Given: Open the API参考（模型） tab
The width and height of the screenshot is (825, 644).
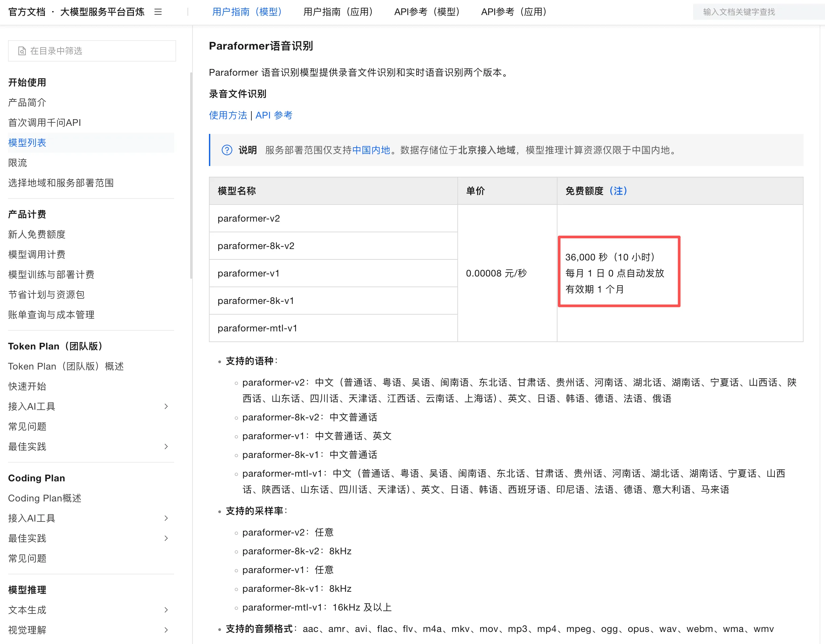Looking at the screenshot, I should (427, 12).
